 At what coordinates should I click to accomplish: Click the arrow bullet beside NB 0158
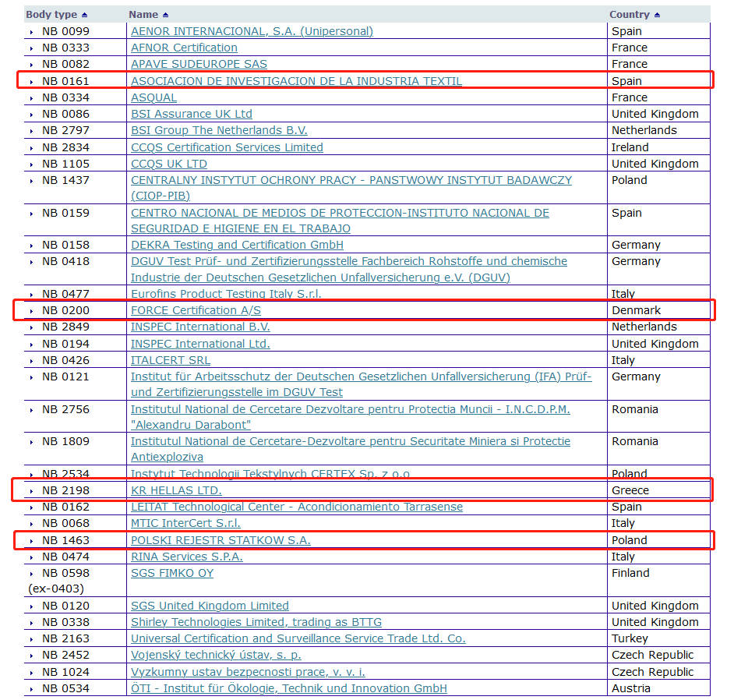31,246
